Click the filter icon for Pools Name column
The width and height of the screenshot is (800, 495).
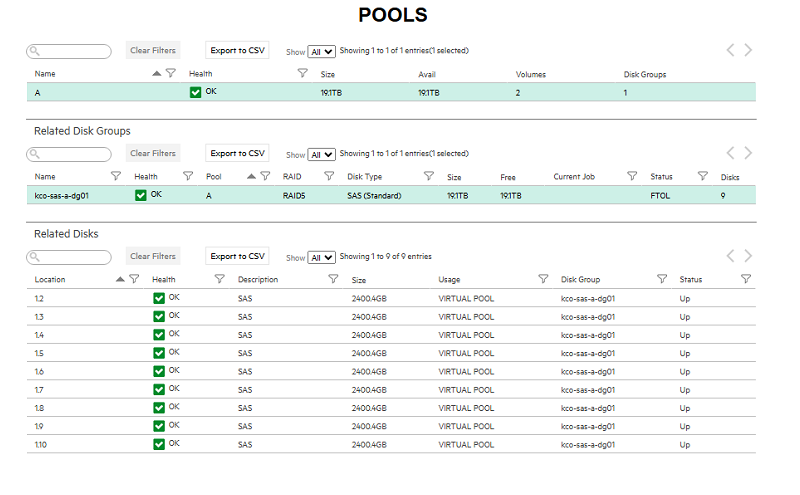171,73
